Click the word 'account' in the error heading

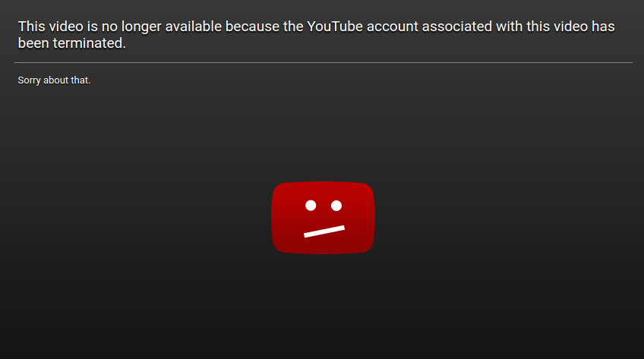tap(392, 27)
